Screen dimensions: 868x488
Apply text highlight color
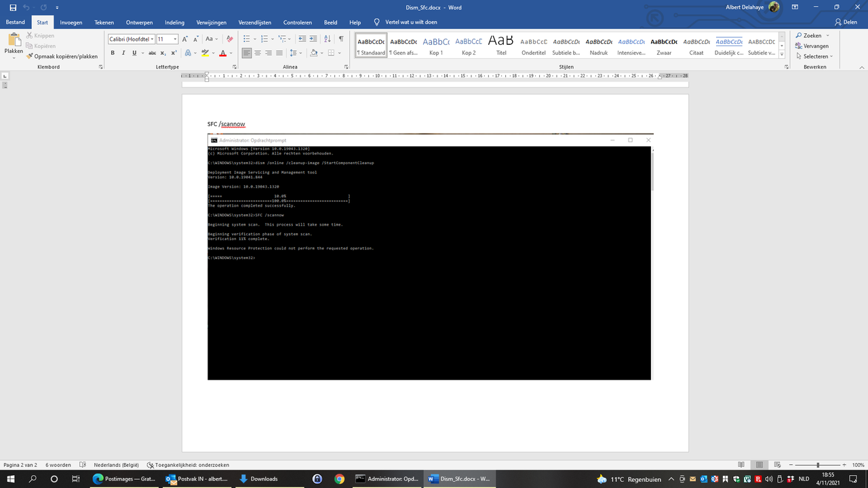click(205, 53)
